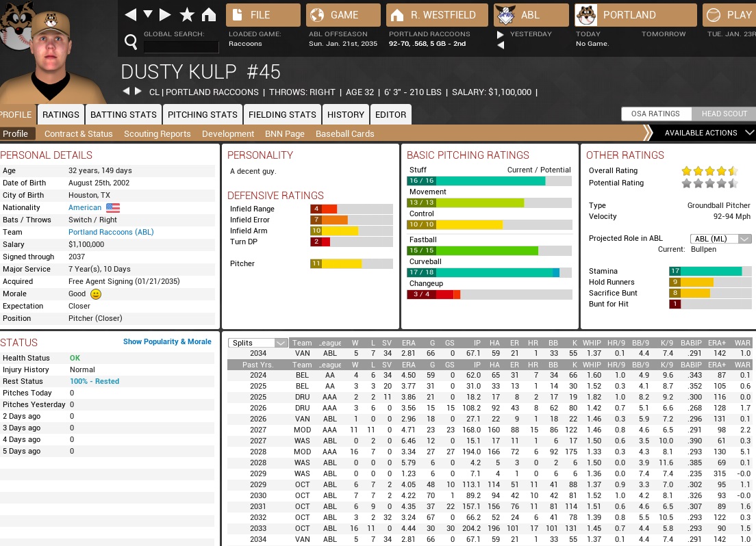756x546 pixels.
Task: Expand the Available Actions dropdown
Action: coord(709,133)
